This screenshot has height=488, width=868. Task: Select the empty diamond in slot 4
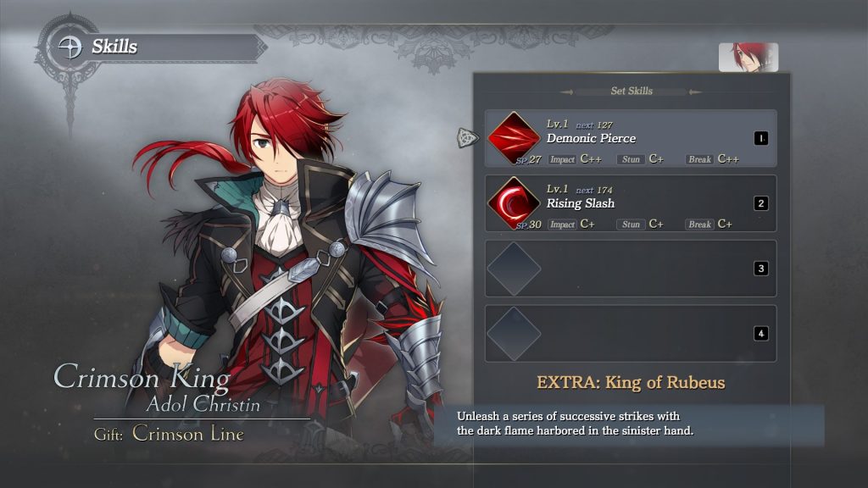coord(514,334)
